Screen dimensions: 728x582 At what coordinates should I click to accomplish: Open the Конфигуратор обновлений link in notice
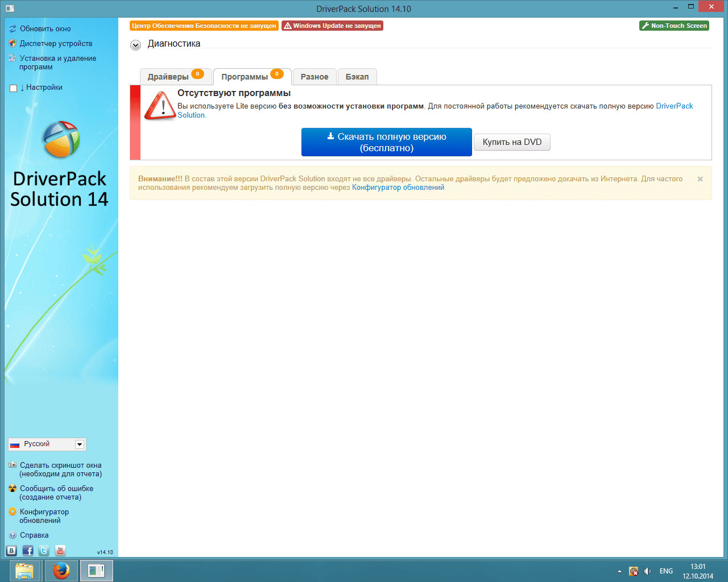398,188
